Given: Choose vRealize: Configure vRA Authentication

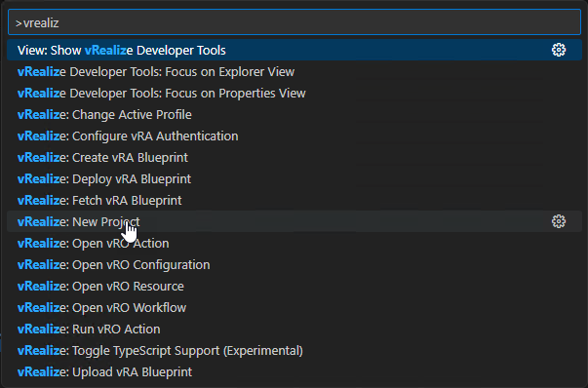Looking at the screenshot, I should click(x=294, y=136).
